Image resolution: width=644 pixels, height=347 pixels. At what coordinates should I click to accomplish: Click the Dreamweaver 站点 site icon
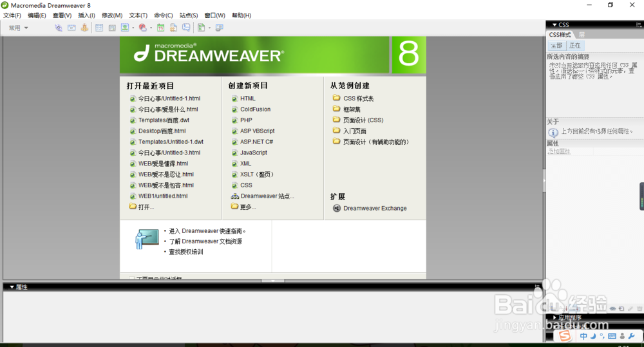tap(234, 196)
